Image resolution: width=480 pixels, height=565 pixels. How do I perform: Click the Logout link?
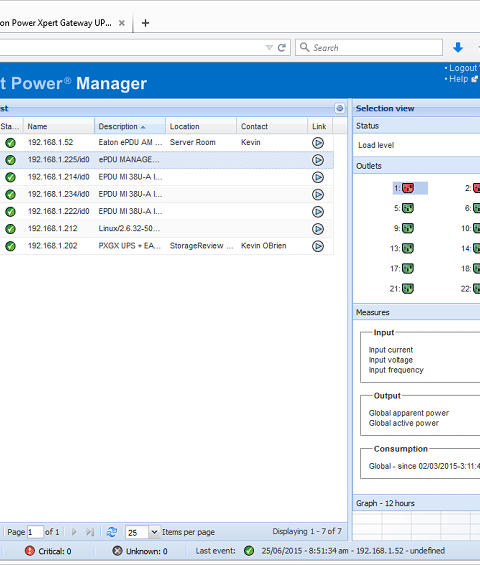(x=463, y=68)
